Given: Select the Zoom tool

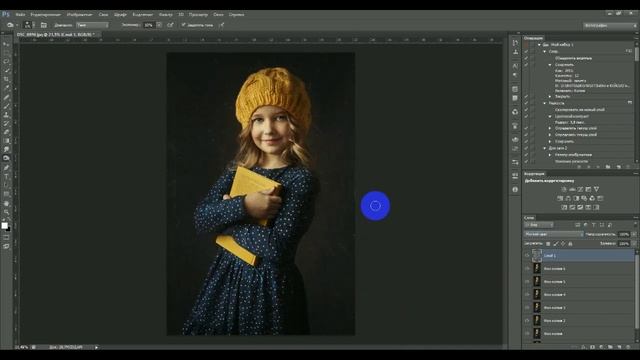Looking at the screenshot, I should tap(6, 212).
